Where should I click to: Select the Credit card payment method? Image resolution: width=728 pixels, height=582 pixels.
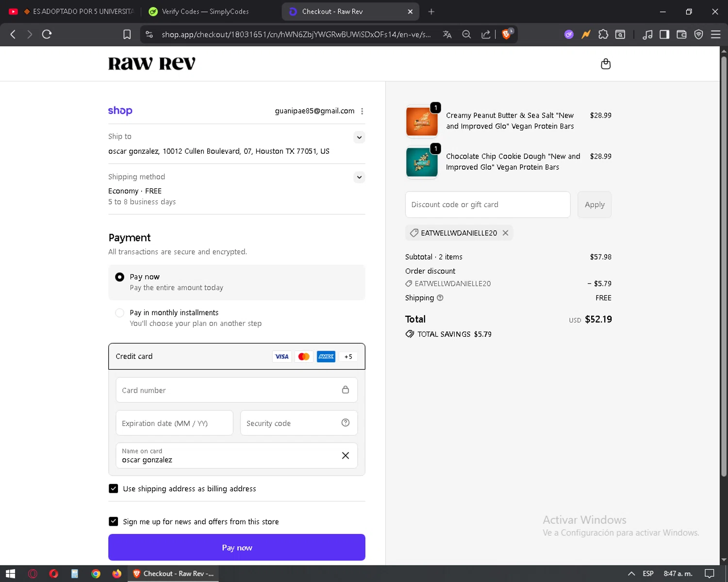pyautogui.click(x=237, y=356)
